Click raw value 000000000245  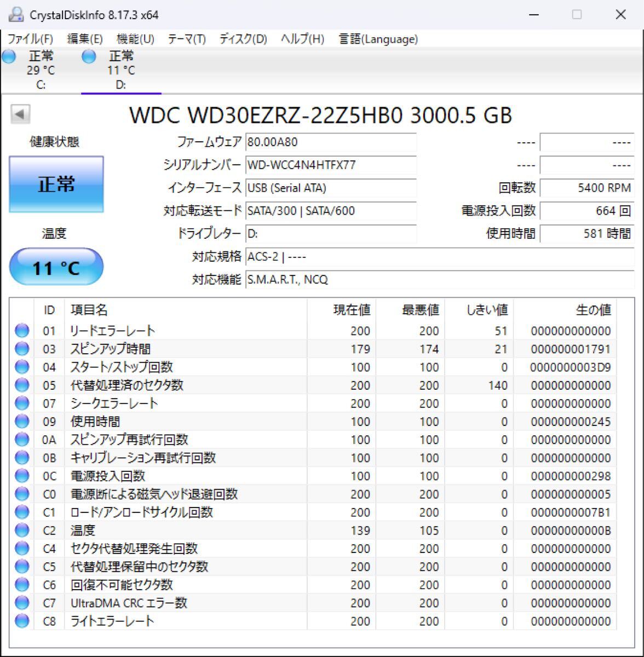(571, 422)
